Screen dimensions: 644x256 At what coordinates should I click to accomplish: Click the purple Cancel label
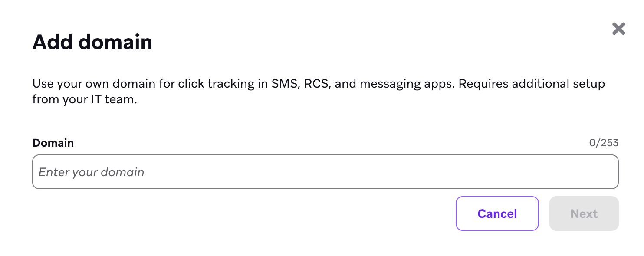click(x=497, y=213)
